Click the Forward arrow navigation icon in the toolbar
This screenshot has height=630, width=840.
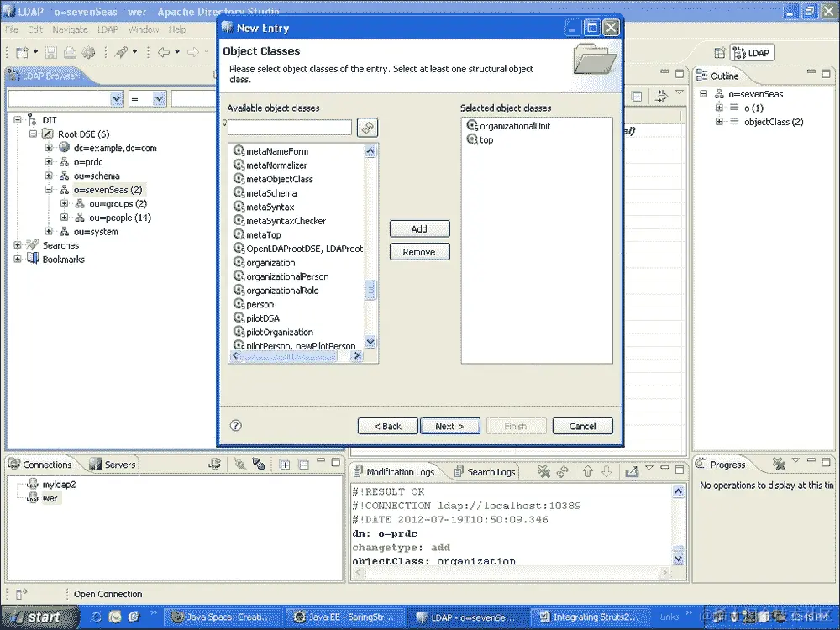[193, 52]
